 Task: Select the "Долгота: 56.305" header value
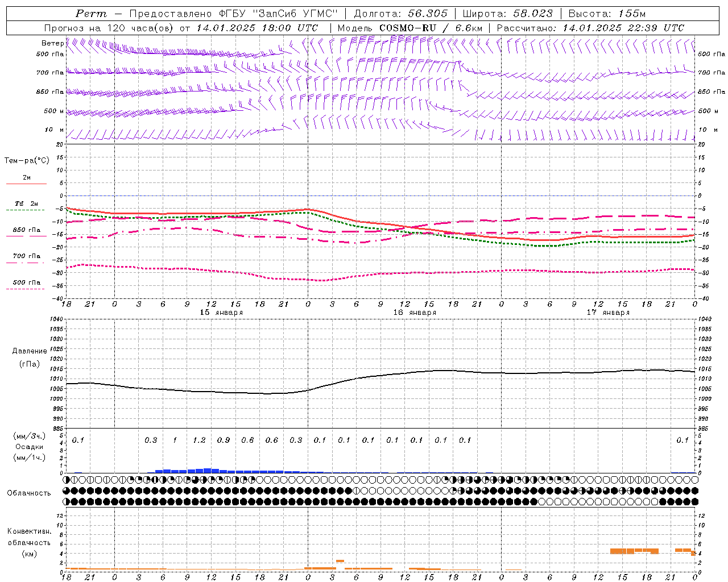coord(401,14)
